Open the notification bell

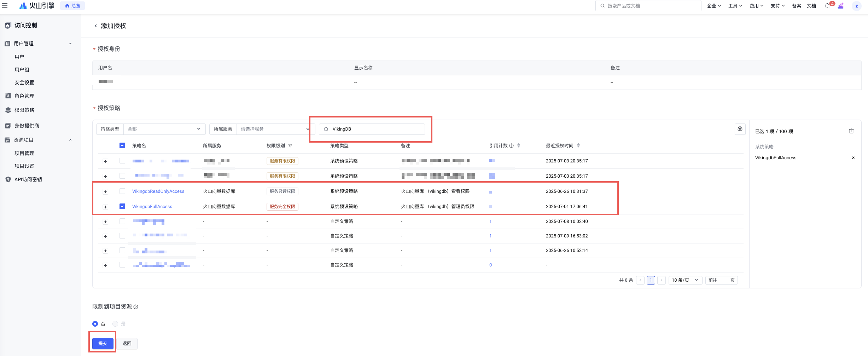tap(827, 6)
